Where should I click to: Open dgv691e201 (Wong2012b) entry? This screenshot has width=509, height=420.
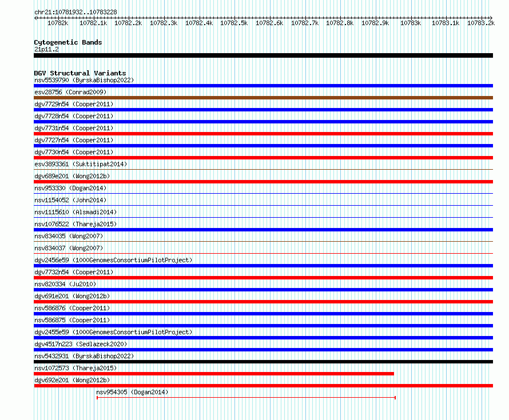tap(72, 296)
